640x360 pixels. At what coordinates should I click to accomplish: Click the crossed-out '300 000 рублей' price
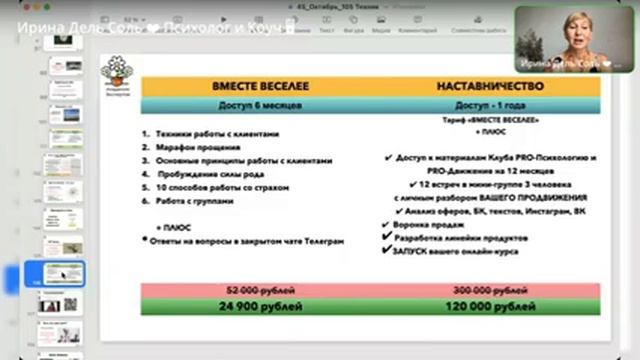490,290
